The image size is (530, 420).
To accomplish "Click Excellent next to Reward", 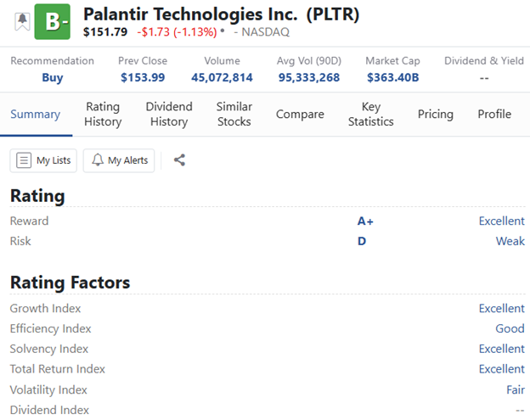I will coord(502,221).
